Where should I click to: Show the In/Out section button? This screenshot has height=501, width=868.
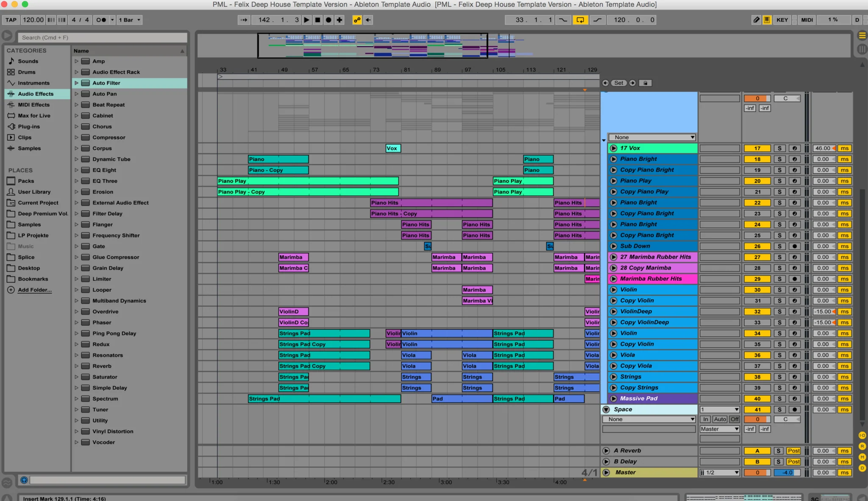pyautogui.click(x=862, y=435)
